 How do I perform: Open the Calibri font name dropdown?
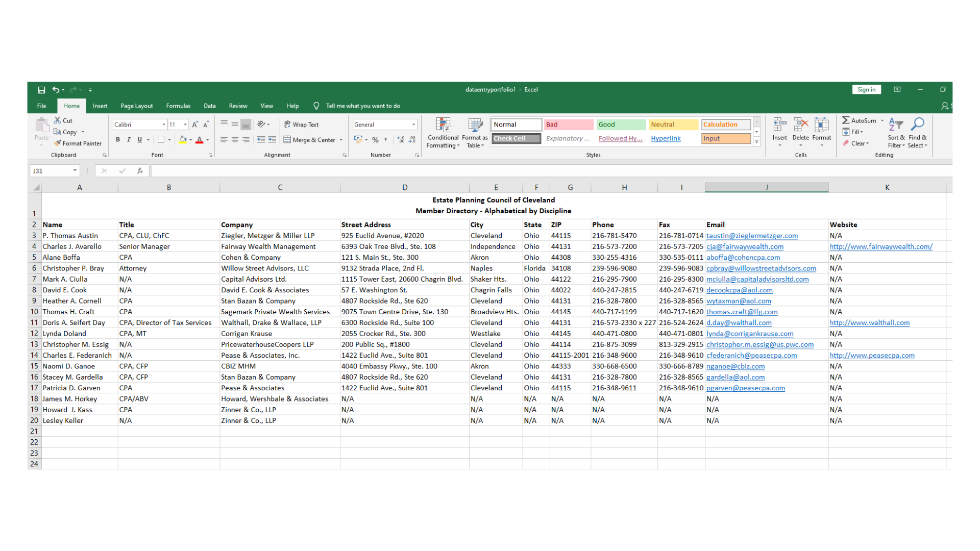tap(164, 124)
